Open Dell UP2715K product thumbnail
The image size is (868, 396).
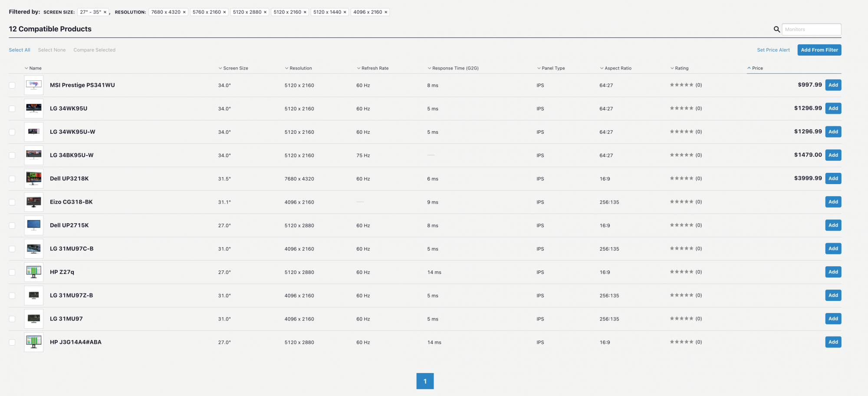34,225
